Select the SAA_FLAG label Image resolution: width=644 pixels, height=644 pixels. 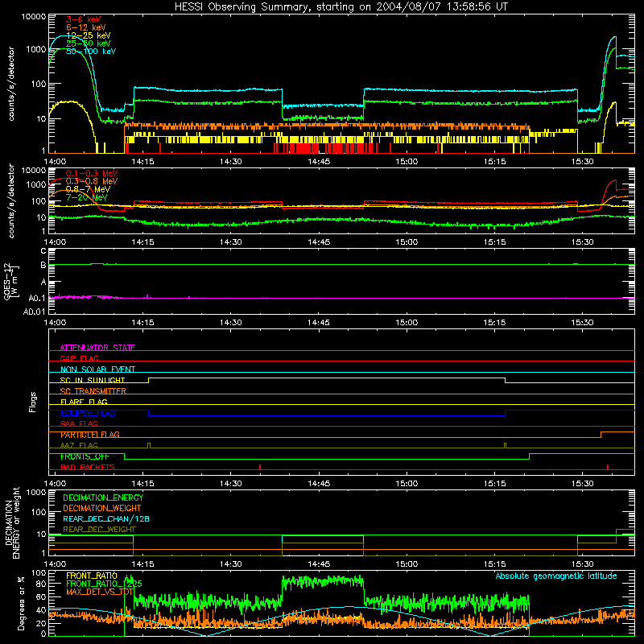[x=79, y=423]
